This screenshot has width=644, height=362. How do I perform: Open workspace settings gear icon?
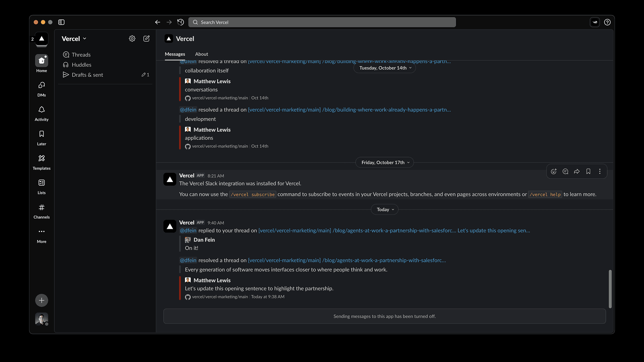click(x=132, y=39)
